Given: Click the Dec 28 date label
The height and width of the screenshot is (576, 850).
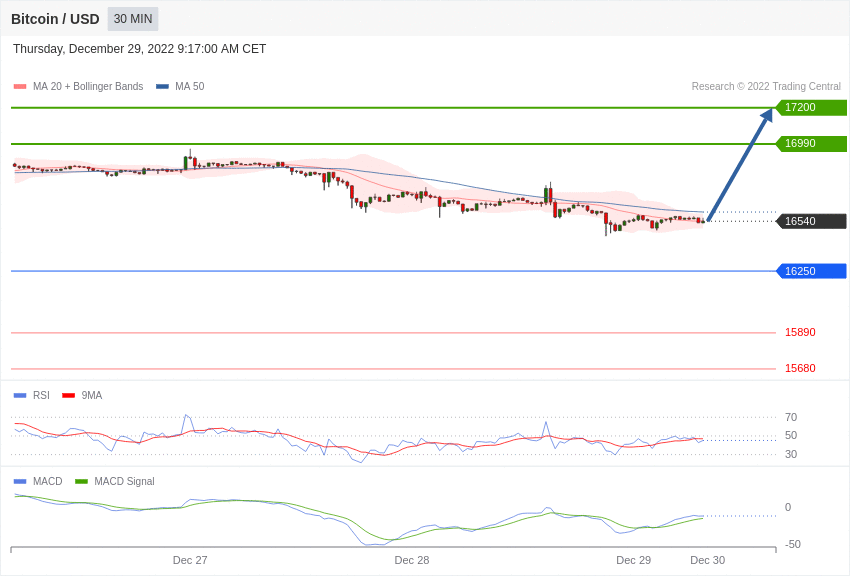Looking at the screenshot, I should click(411, 560).
